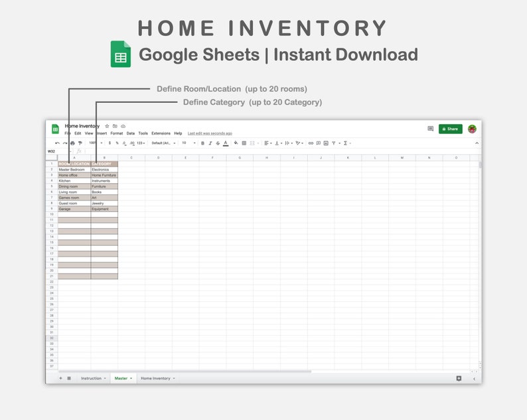This screenshot has height=420, width=527.
Task: Toggle strikethrough formatting
Action: coord(218,143)
